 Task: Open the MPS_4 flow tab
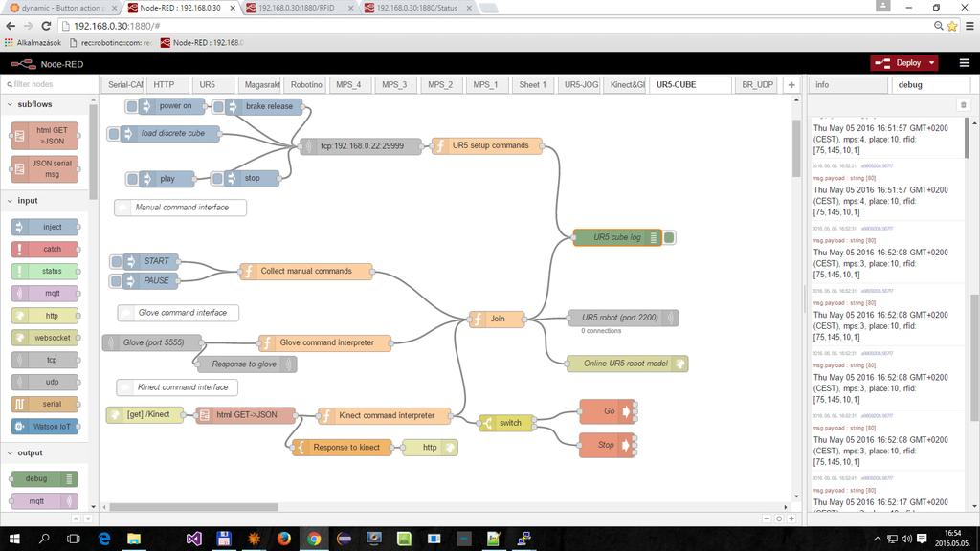click(x=348, y=85)
